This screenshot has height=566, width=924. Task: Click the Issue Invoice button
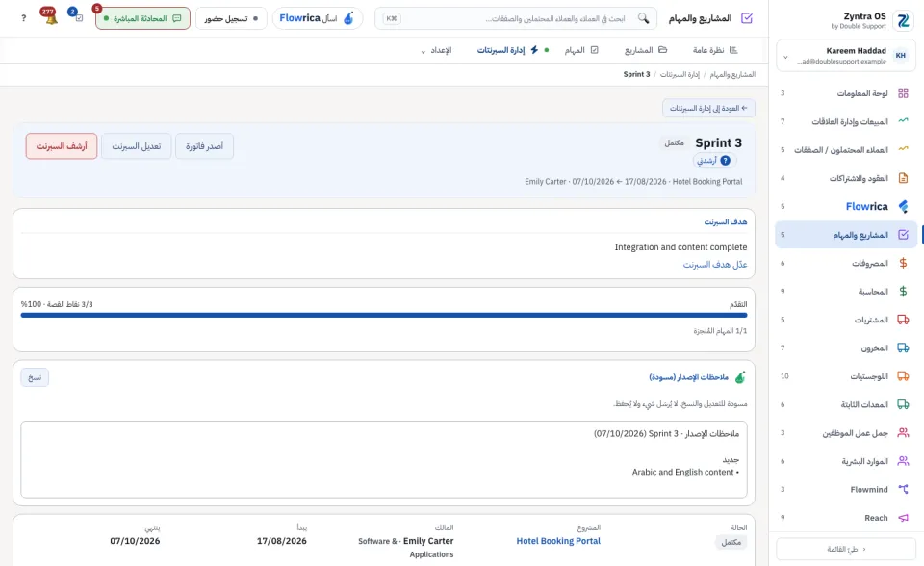pos(204,146)
